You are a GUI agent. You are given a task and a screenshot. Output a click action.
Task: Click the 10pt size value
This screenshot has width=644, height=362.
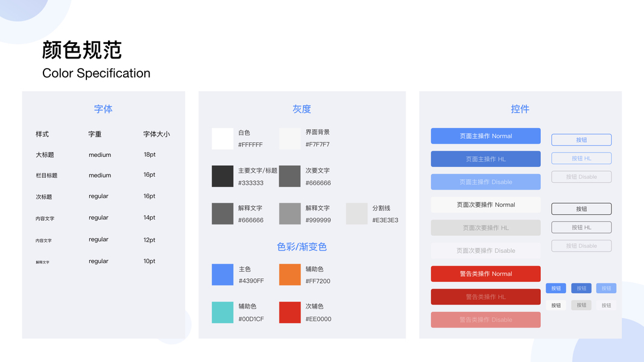point(150,261)
